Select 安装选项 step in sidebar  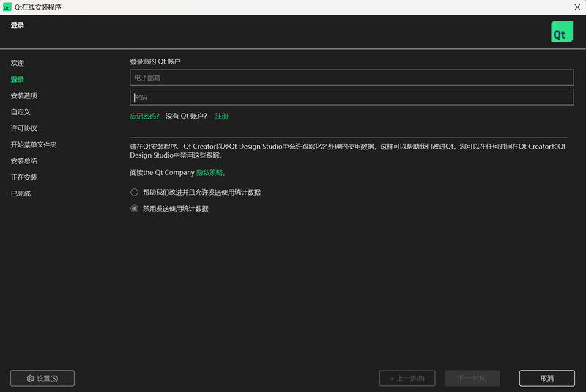(24, 96)
